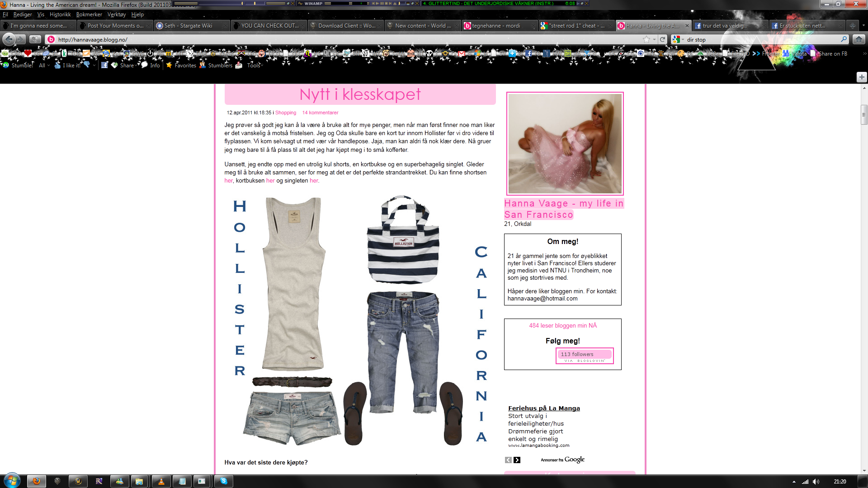
Task: Bookmark this page with the star icon
Action: 646,39
